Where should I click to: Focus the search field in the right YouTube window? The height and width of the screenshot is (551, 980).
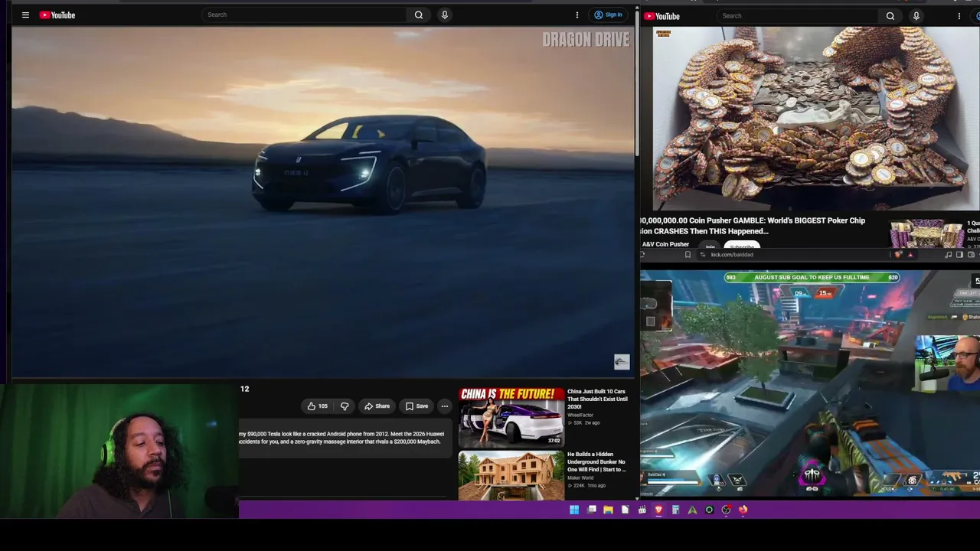pyautogui.click(x=799, y=16)
